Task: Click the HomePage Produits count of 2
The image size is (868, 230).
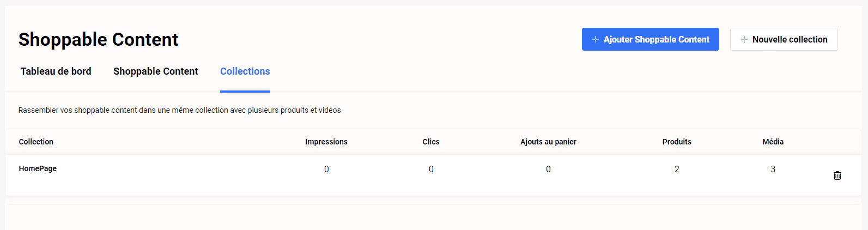Action: [x=677, y=169]
